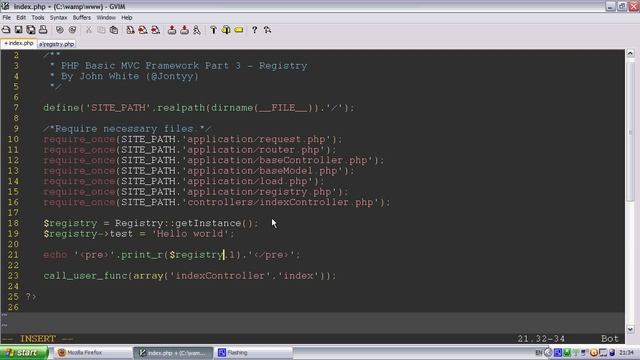Viewport: 640px width, 360px height.
Task: Click the Undo toolbar icon
Action: tap(60, 30)
